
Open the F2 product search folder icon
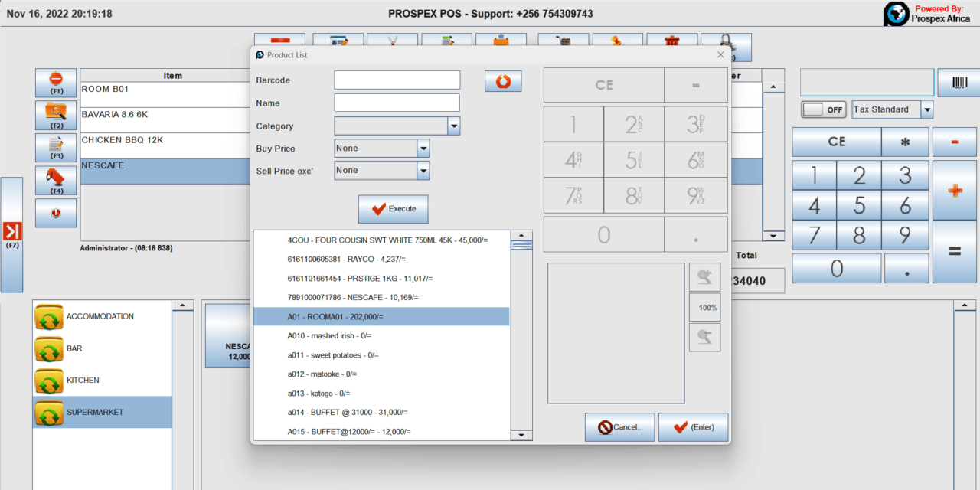[55, 116]
